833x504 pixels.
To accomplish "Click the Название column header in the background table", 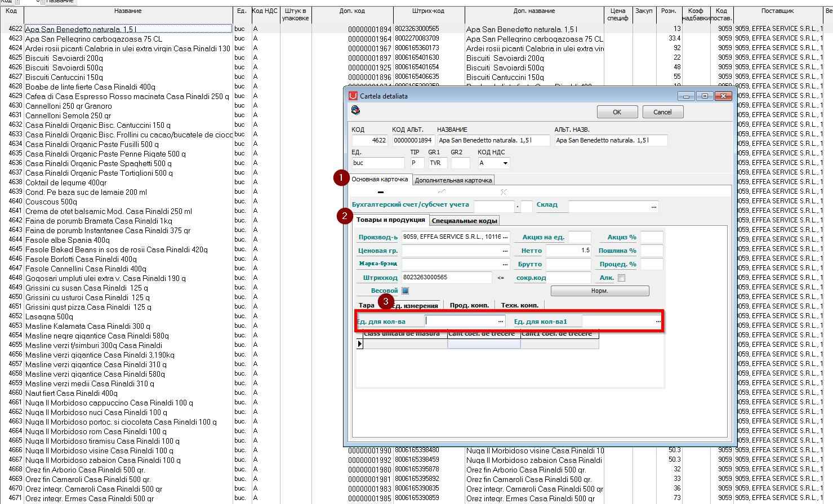I will click(x=128, y=15).
